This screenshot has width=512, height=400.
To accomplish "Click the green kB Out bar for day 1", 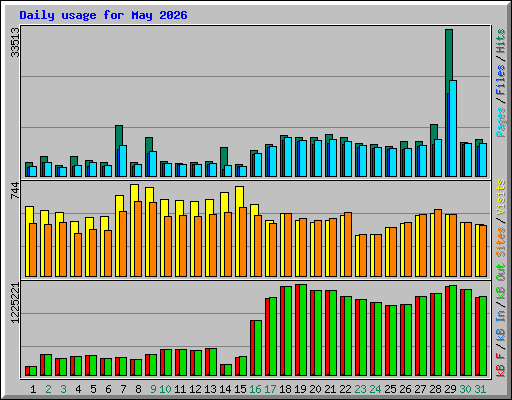I will tap(33, 371).
